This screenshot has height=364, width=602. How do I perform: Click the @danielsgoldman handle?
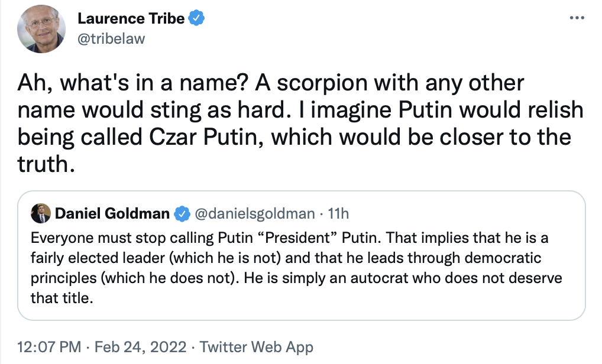click(x=252, y=213)
